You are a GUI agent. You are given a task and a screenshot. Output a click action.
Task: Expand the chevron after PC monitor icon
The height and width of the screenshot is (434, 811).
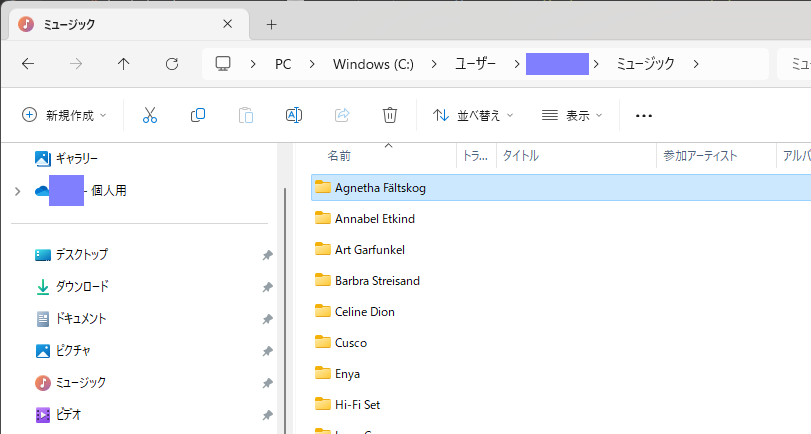253,64
